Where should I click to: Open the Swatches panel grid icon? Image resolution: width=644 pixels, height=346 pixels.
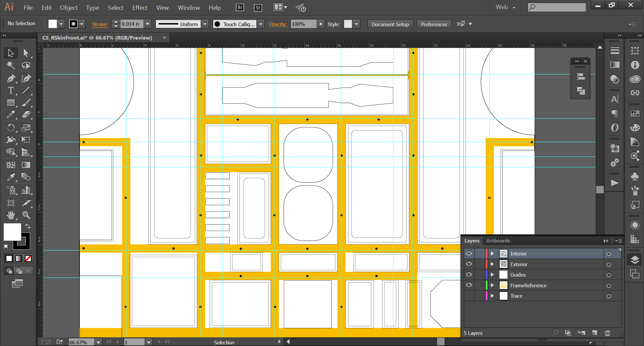(x=635, y=114)
